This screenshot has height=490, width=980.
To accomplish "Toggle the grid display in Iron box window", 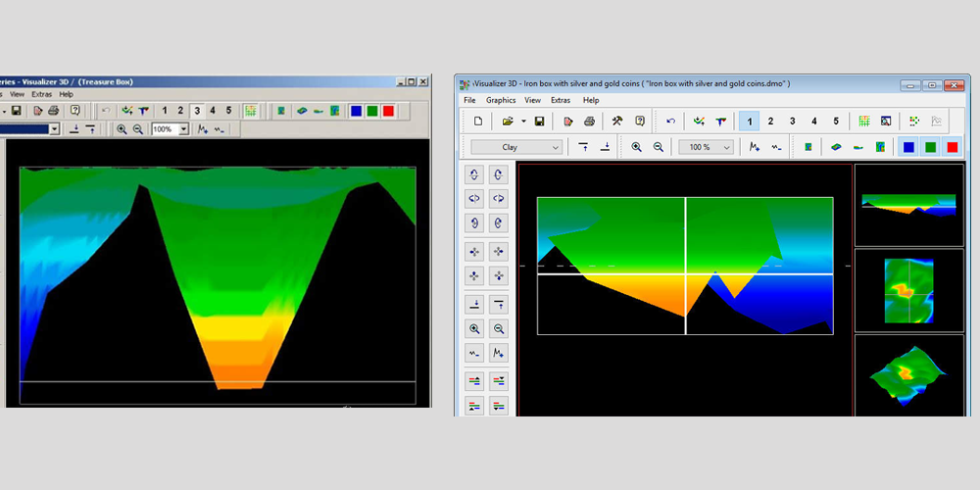I will pos(864,122).
